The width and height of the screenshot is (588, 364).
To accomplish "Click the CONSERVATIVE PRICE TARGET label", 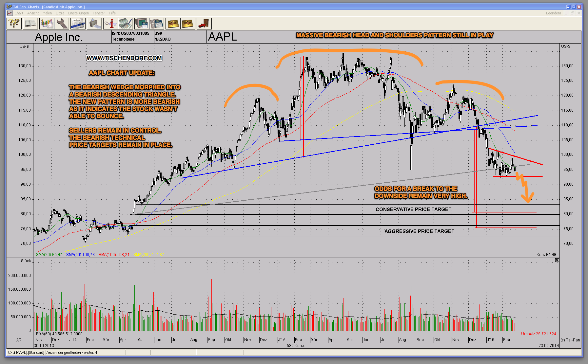I will [414, 209].
